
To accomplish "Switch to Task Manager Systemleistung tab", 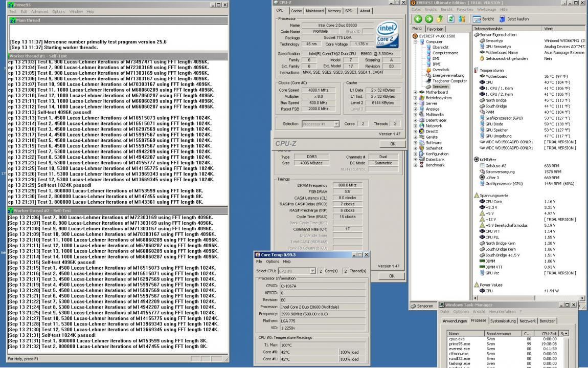I will [x=503, y=321].
